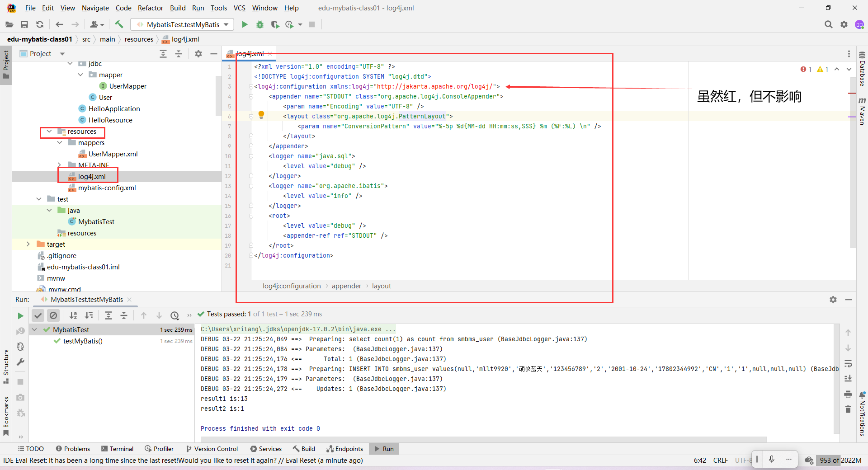Stop the running process with the square icon
The height and width of the screenshot is (470, 868).
[x=312, y=24]
